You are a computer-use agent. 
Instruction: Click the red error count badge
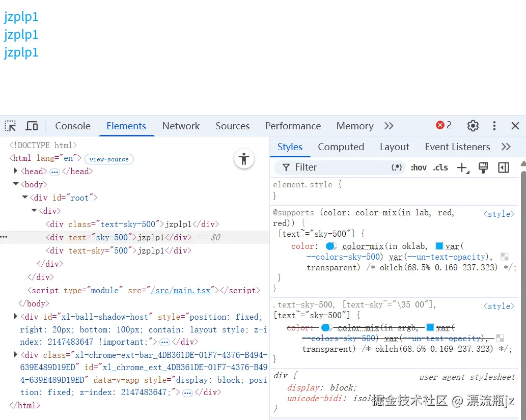tap(444, 125)
